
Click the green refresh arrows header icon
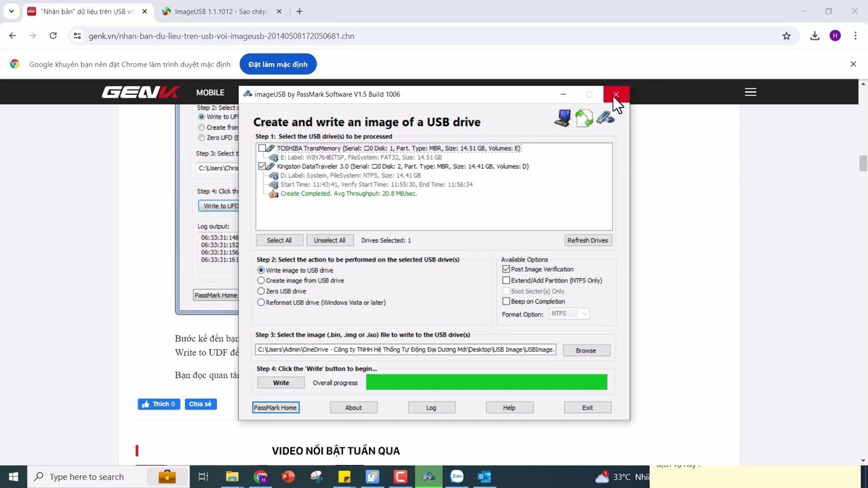coord(584,119)
